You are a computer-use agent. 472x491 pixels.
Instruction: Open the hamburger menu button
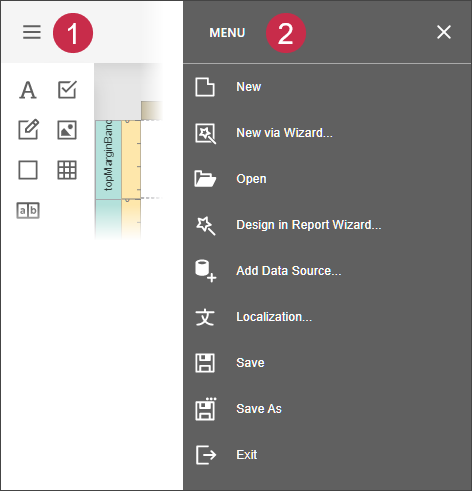[x=32, y=32]
